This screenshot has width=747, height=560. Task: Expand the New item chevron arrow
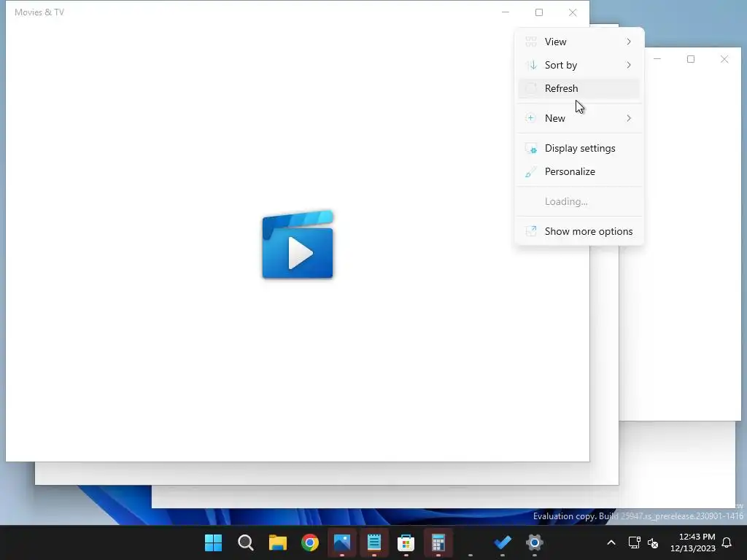[629, 118]
